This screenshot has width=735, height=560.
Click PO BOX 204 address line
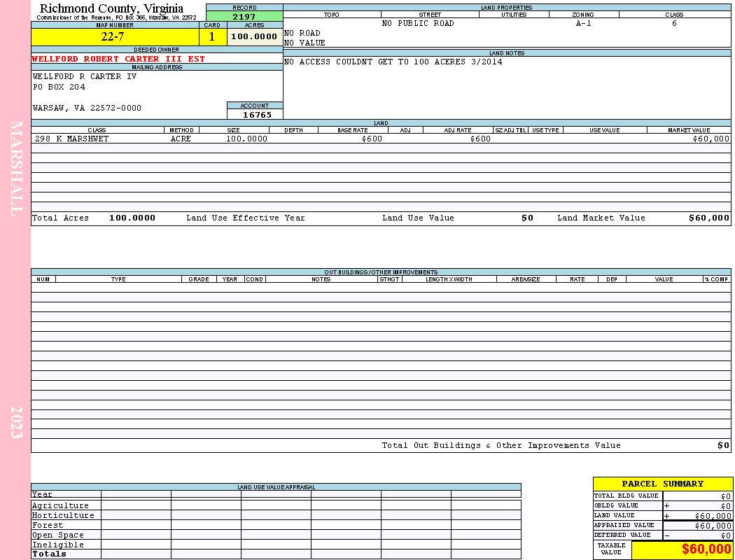[x=59, y=87]
